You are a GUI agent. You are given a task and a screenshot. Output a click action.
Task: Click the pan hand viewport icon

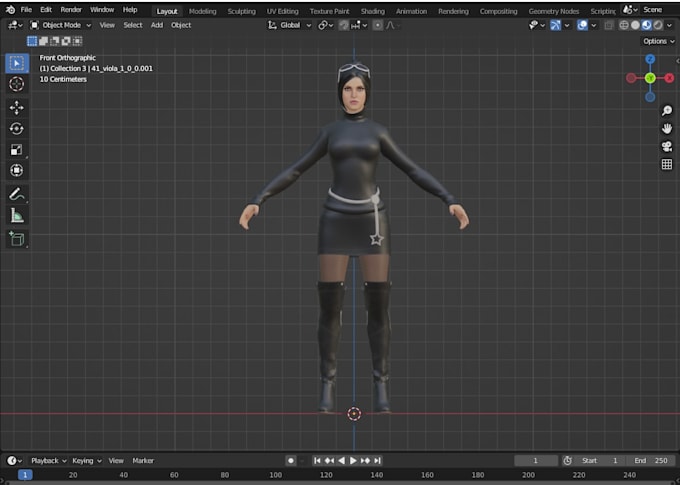pyautogui.click(x=667, y=128)
